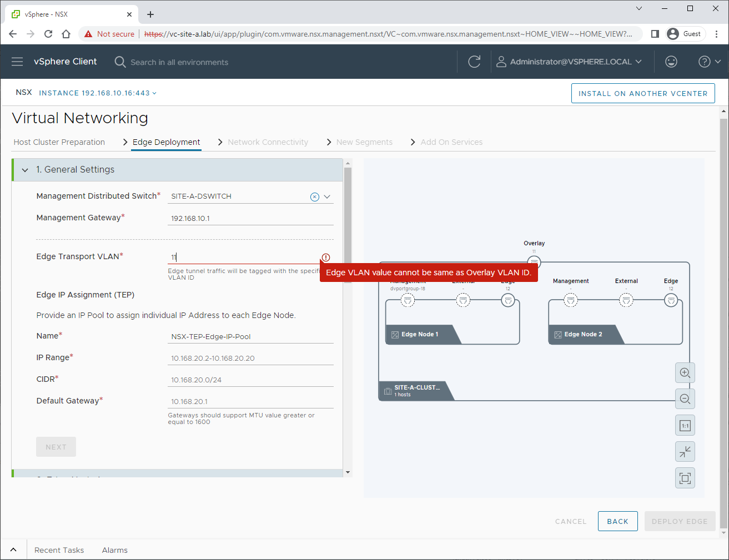Go to browser home page

66,34
